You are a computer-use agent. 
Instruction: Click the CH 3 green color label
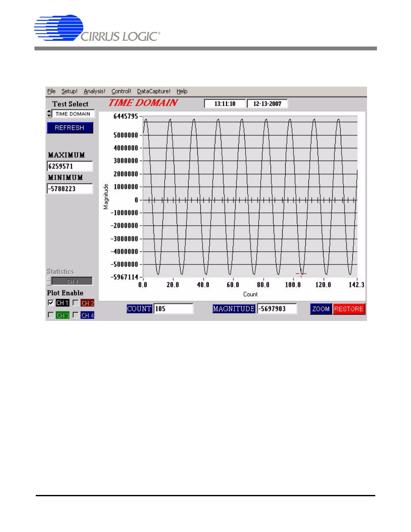pyautogui.click(x=62, y=315)
